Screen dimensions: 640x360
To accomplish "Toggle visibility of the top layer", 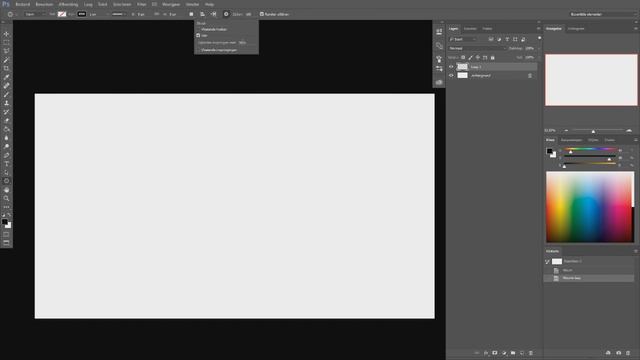I will (x=451, y=67).
